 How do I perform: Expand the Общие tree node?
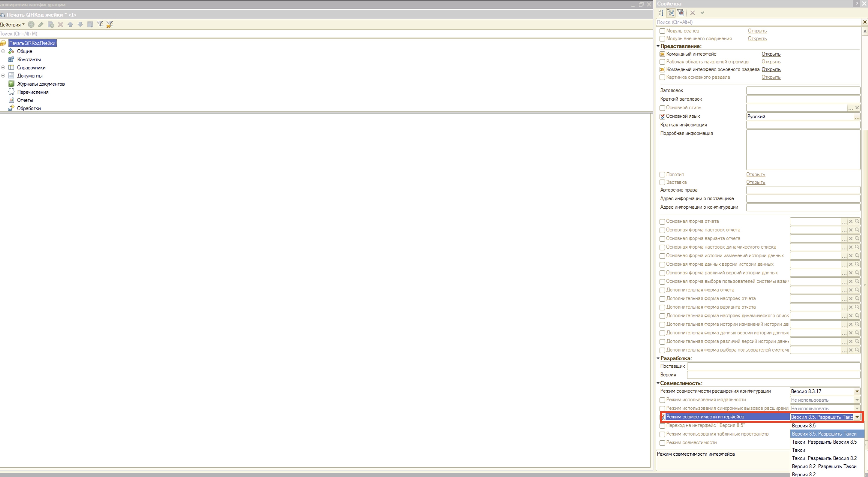(x=3, y=51)
